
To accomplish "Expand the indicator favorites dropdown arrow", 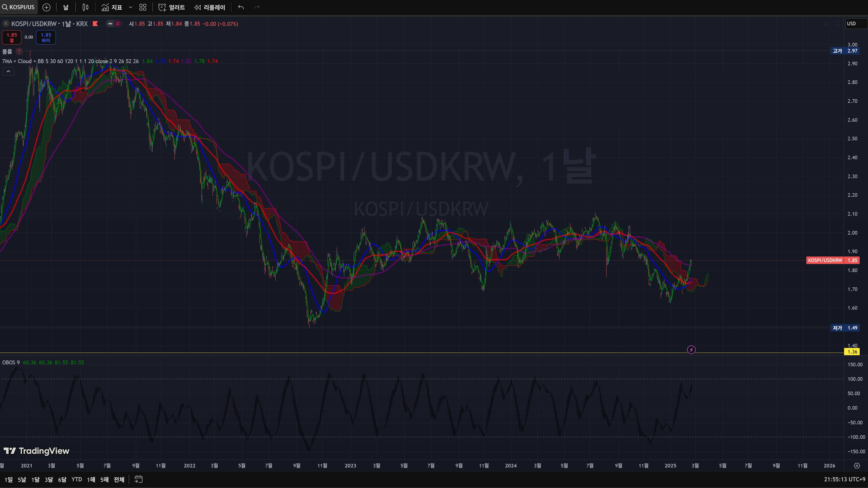I will 130,7.
